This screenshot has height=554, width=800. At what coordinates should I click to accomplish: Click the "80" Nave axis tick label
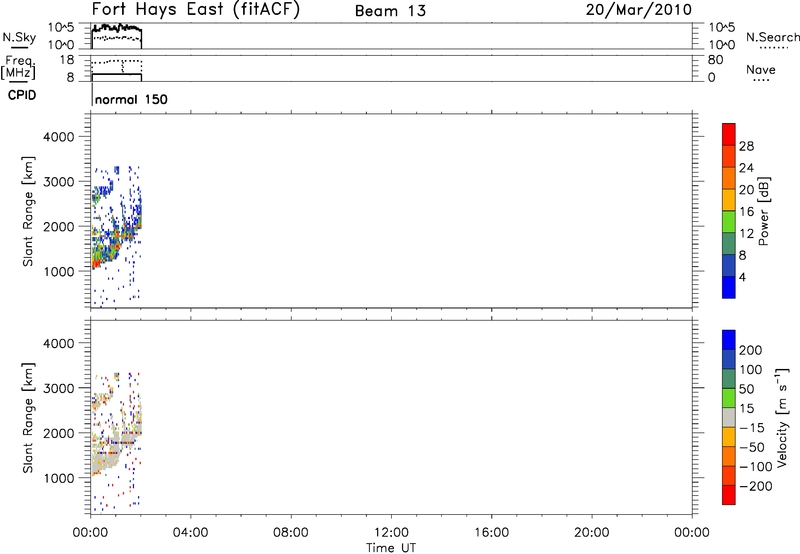tap(716, 60)
